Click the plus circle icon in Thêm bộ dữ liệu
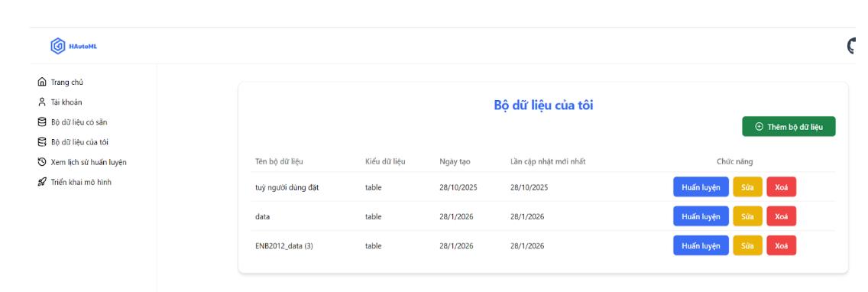The height and width of the screenshot is (292, 868). pos(759,127)
